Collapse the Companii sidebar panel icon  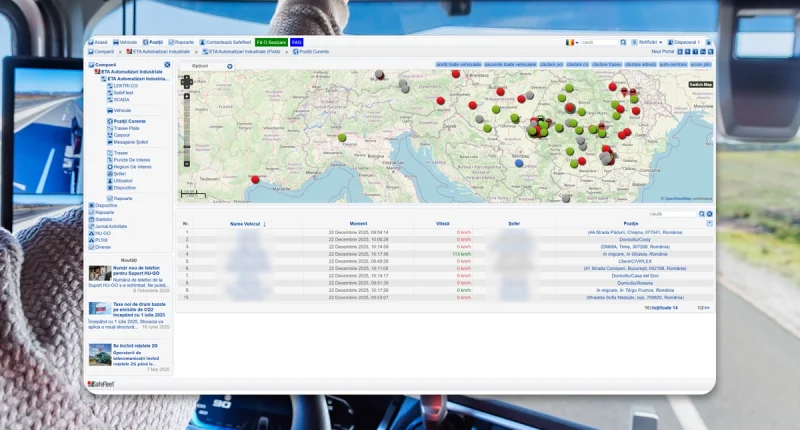pos(167,64)
